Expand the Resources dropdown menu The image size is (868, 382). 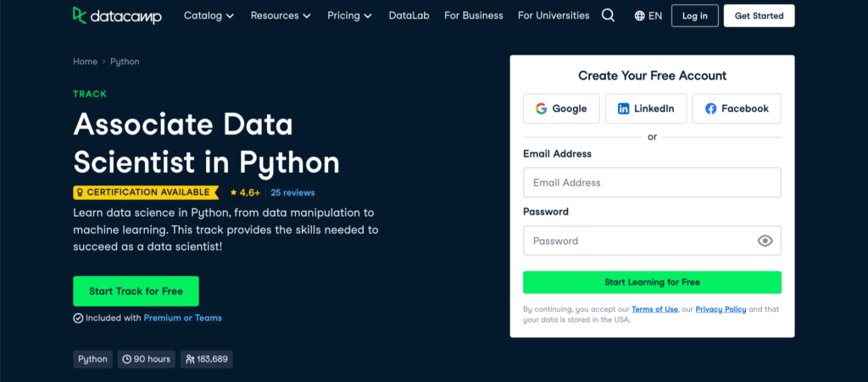click(280, 15)
